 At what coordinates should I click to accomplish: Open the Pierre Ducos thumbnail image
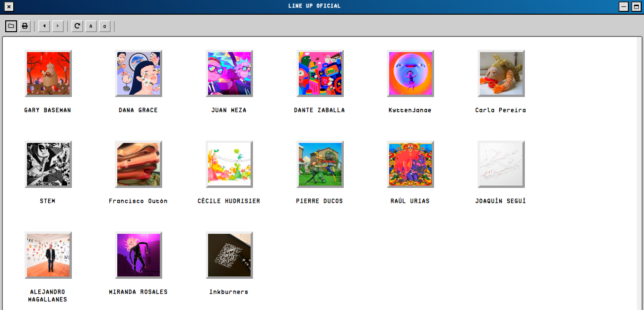point(320,164)
